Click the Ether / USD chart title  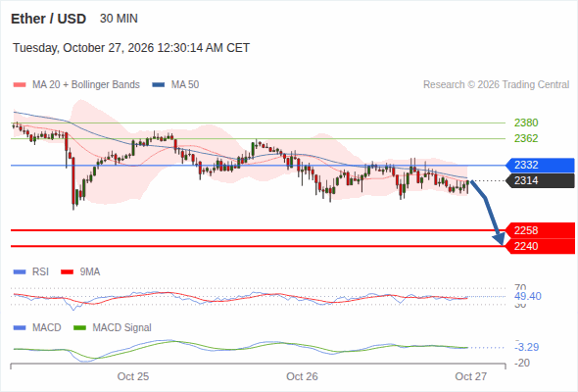[x=48, y=19]
